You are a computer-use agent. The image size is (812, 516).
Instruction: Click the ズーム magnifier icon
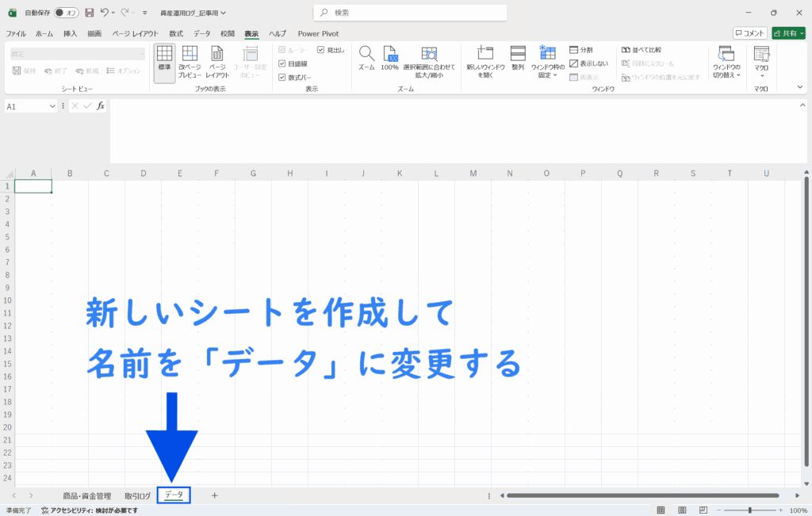(x=366, y=55)
